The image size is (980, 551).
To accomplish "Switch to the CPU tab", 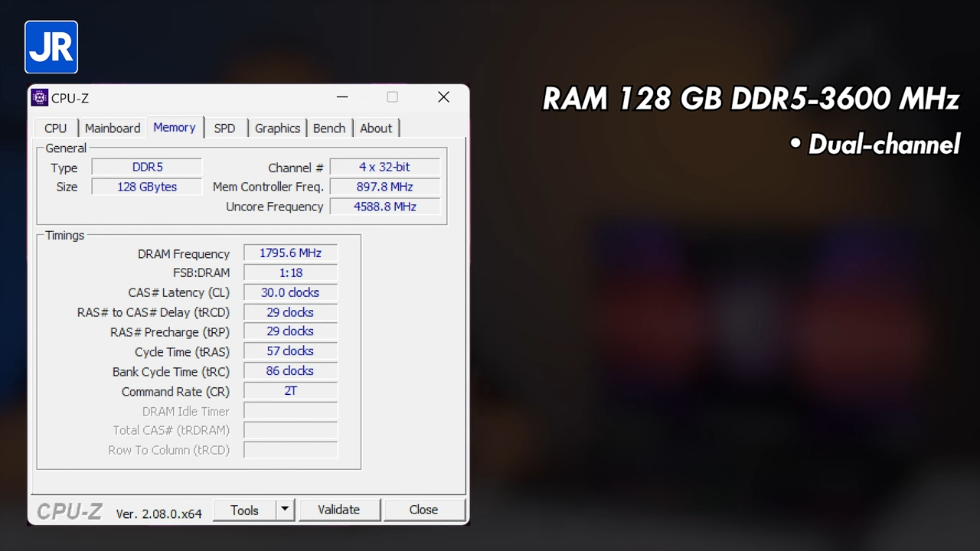I will coord(55,129).
